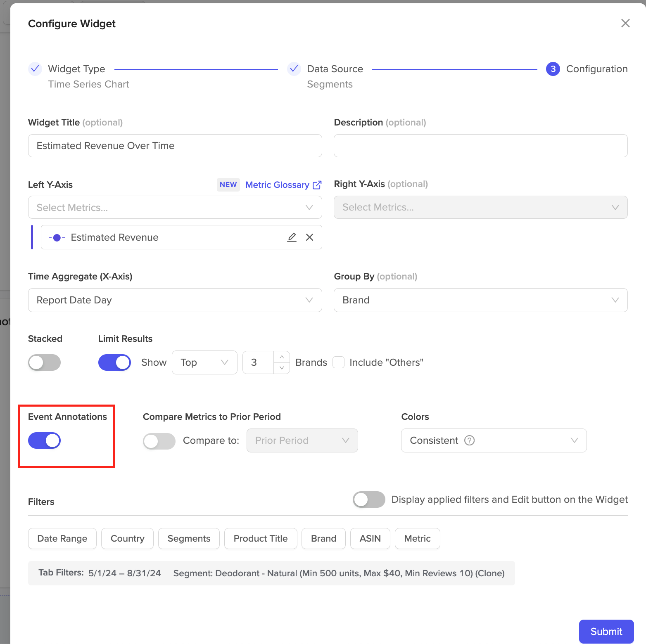Go to Data Source step
The width and height of the screenshot is (646, 644).
(x=335, y=69)
